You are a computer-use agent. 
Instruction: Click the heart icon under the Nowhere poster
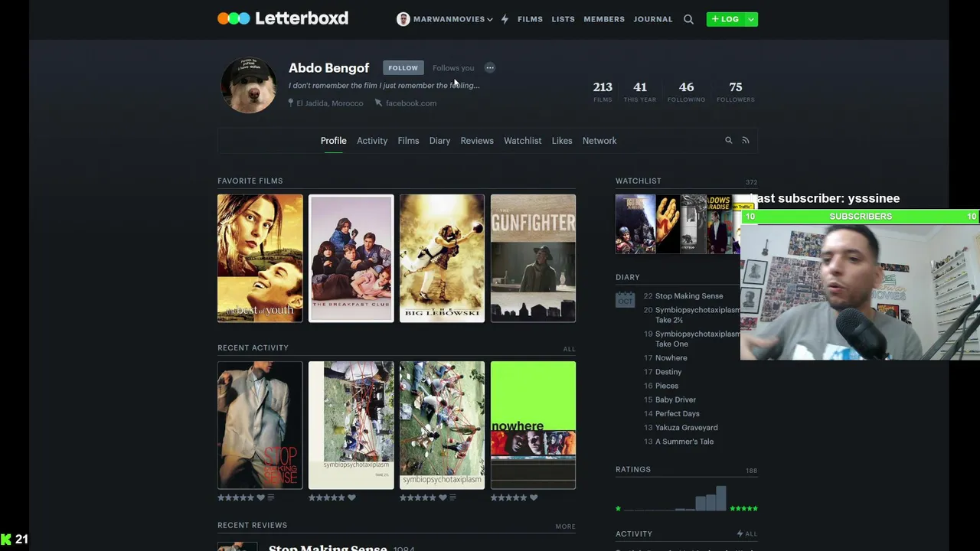tap(534, 497)
